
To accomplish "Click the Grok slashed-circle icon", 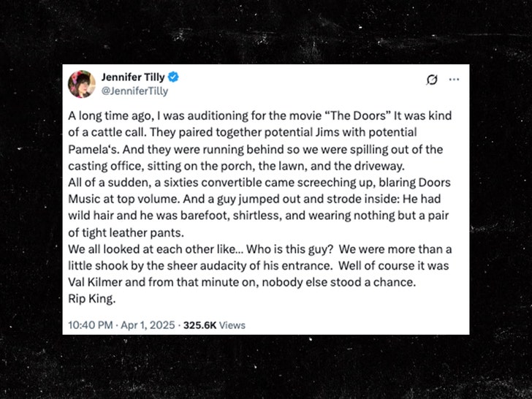I will click(431, 79).
